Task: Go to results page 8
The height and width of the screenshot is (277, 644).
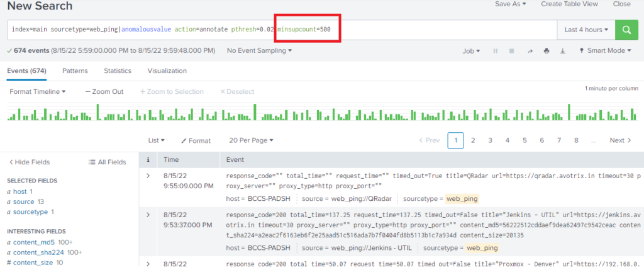Action: point(576,140)
